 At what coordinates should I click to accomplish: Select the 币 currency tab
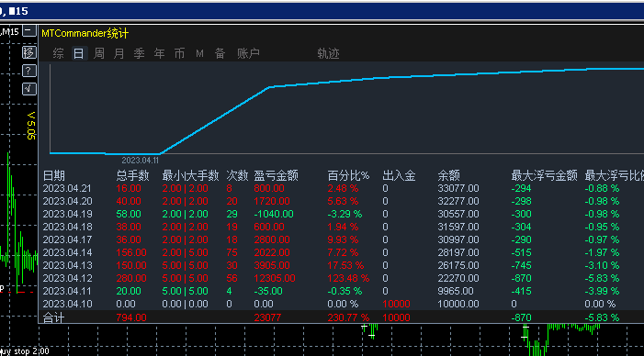coord(179,53)
